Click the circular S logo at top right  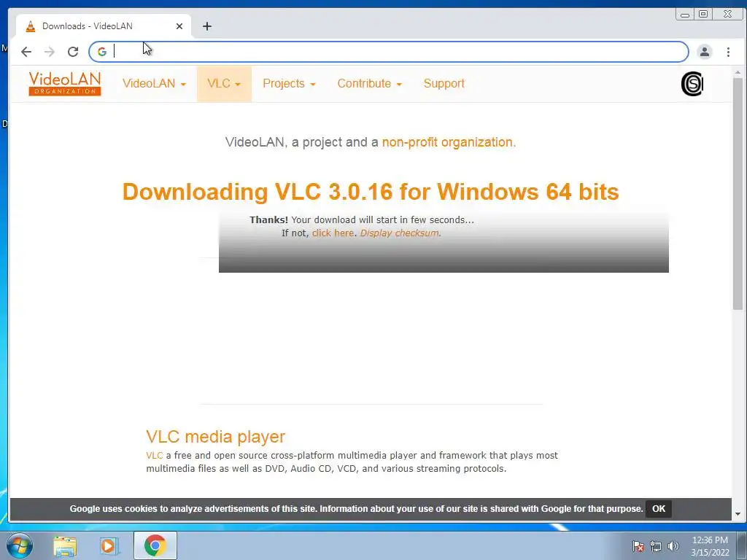coord(692,84)
